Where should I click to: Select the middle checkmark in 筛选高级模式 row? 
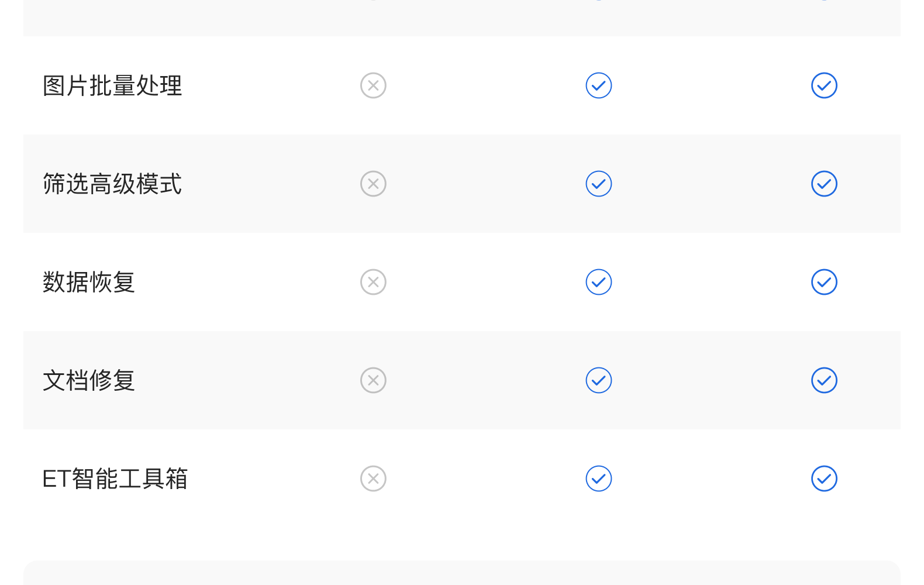click(599, 184)
